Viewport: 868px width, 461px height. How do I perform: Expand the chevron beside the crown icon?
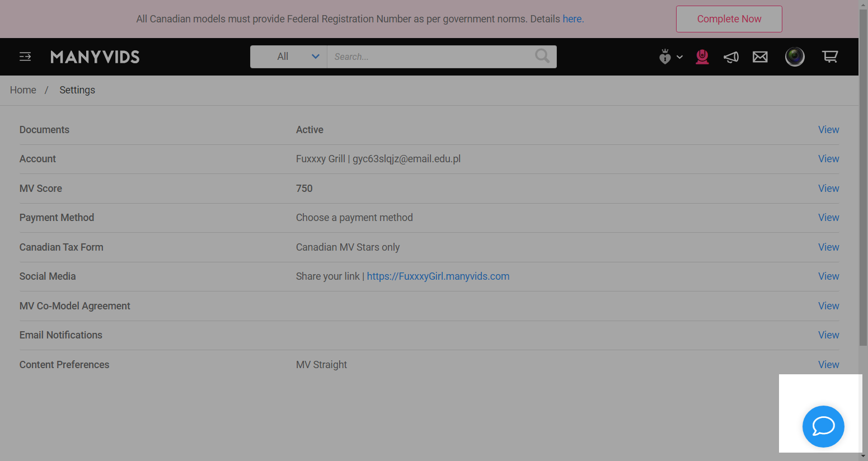pos(679,57)
